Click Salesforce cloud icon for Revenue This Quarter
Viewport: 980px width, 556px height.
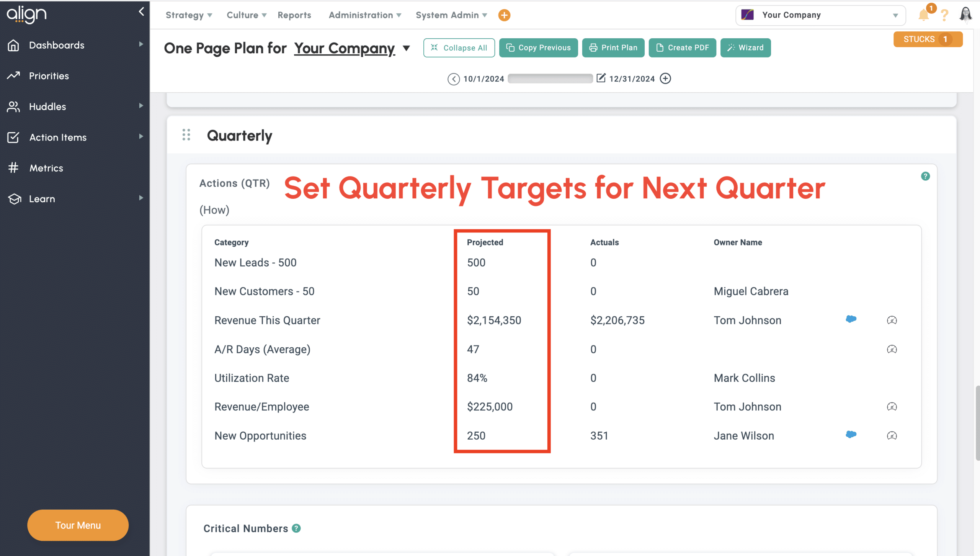tap(851, 319)
